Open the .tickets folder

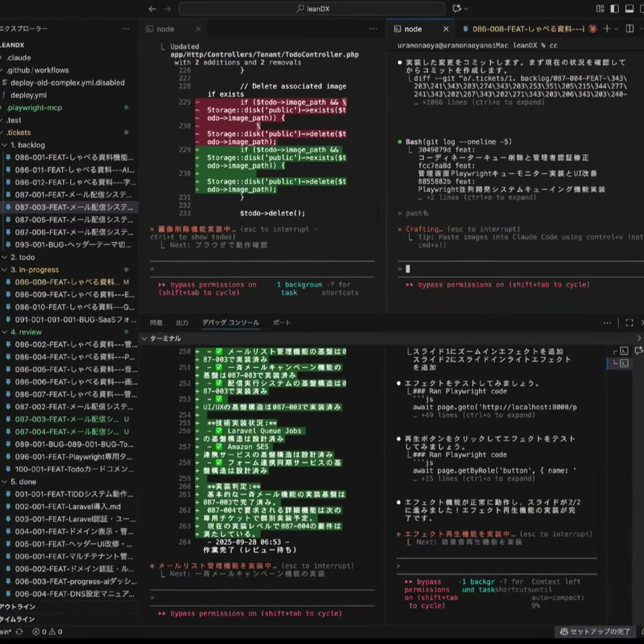(19, 132)
